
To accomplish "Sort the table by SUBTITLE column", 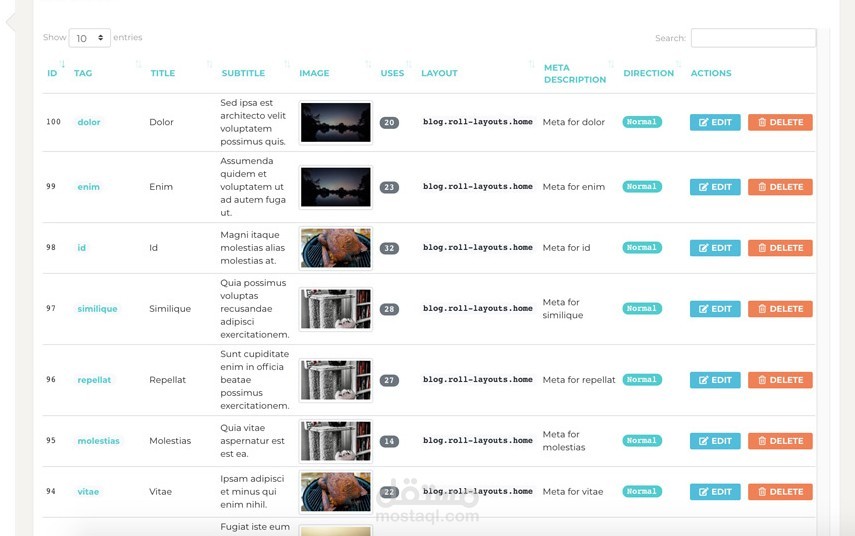I will pos(243,73).
